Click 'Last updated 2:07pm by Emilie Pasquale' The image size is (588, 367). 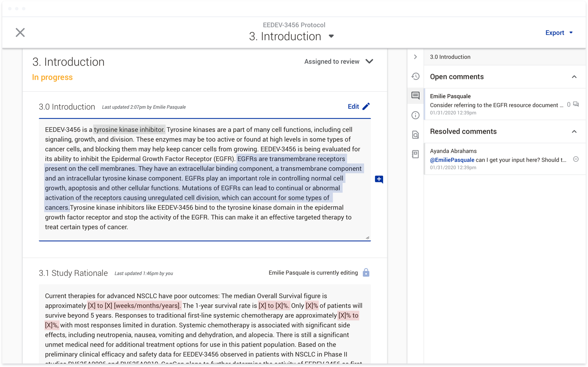point(144,107)
